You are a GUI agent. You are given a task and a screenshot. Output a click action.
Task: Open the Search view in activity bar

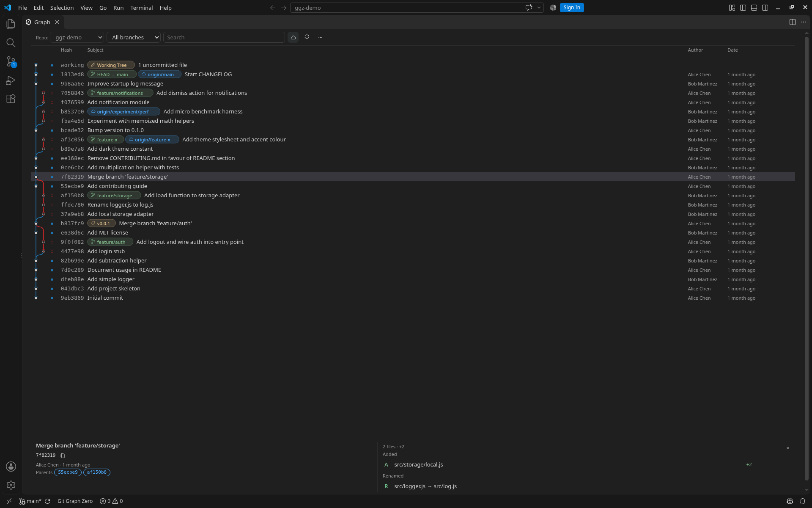point(11,43)
